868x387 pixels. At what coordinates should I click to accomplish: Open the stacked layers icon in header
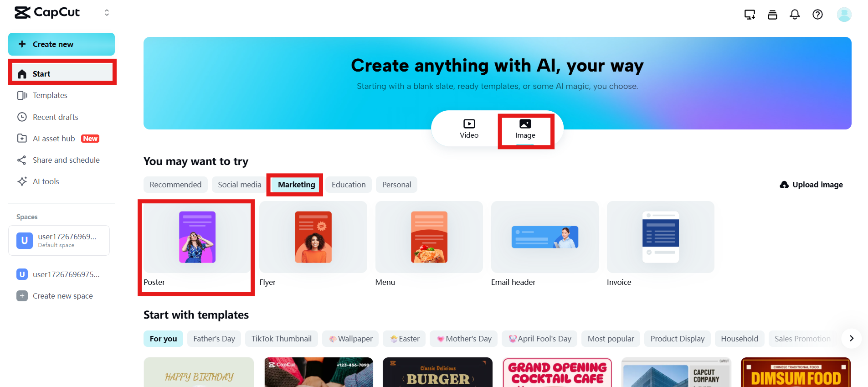772,15
